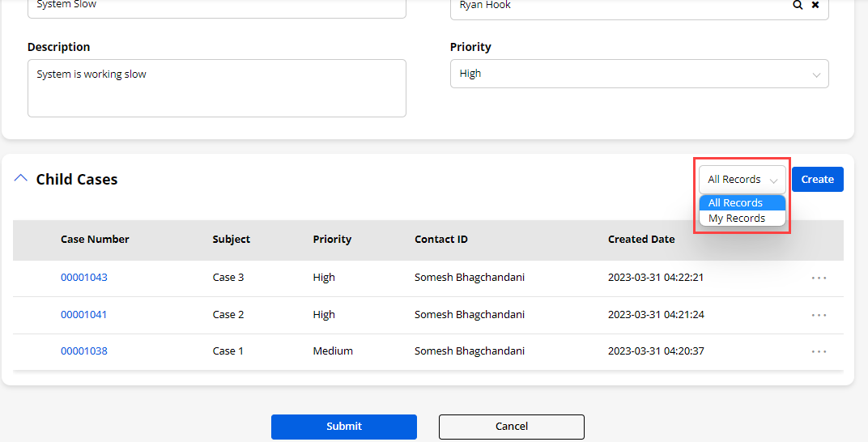Open case number 00001041 link
This screenshot has height=442, width=868.
pyautogui.click(x=84, y=315)
